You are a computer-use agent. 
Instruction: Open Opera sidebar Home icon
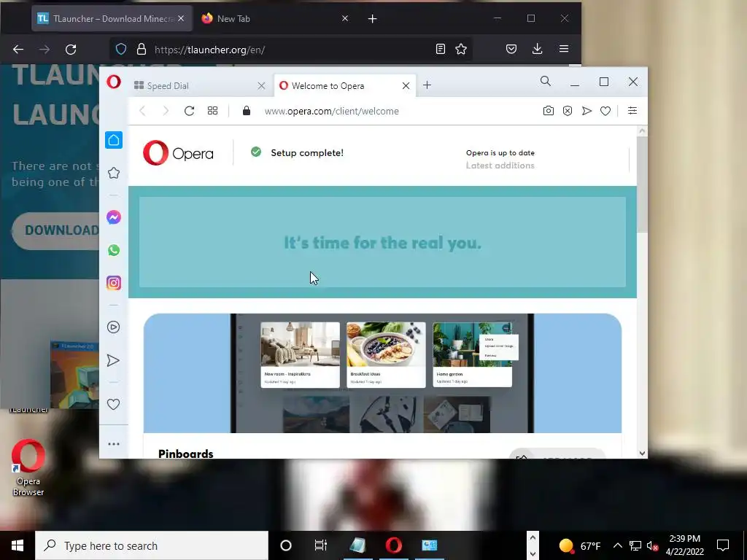[113, 140]
